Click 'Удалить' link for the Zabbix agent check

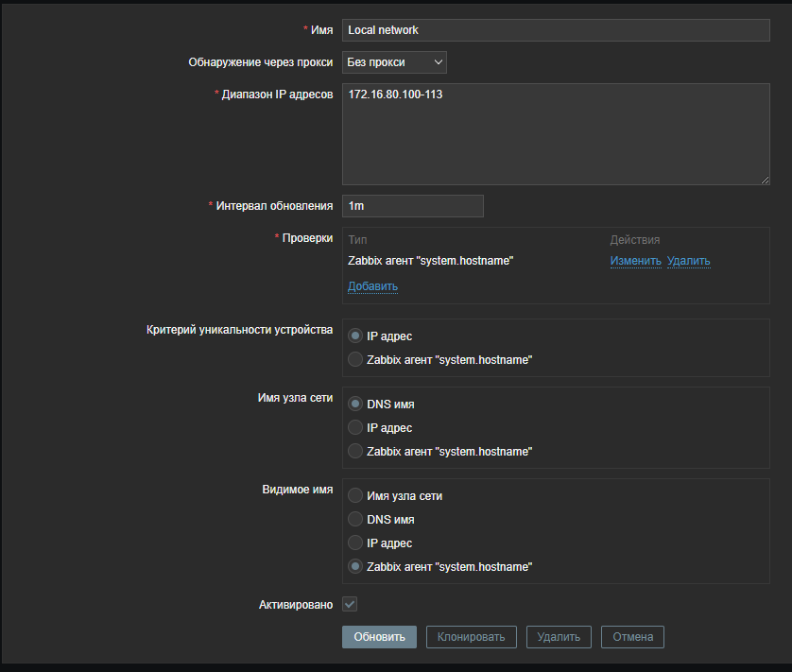coord(688,261)
